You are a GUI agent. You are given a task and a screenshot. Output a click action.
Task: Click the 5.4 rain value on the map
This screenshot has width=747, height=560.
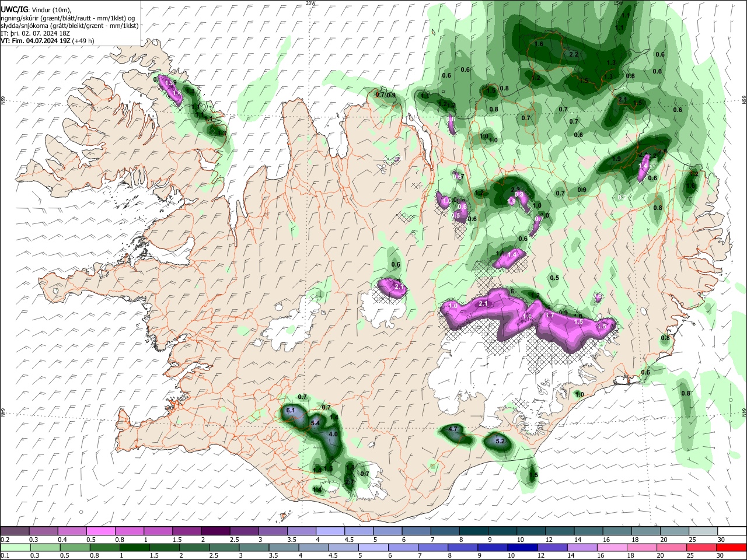(316, 423)
